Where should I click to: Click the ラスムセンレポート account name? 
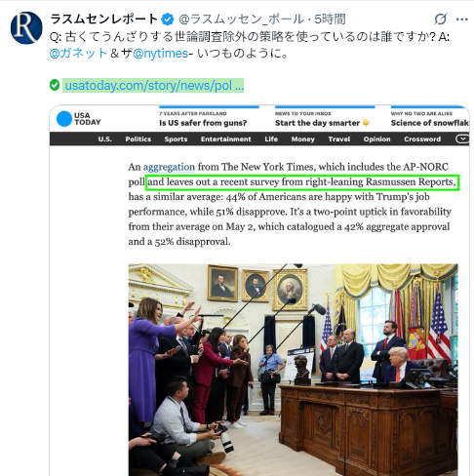pos(104,20)
